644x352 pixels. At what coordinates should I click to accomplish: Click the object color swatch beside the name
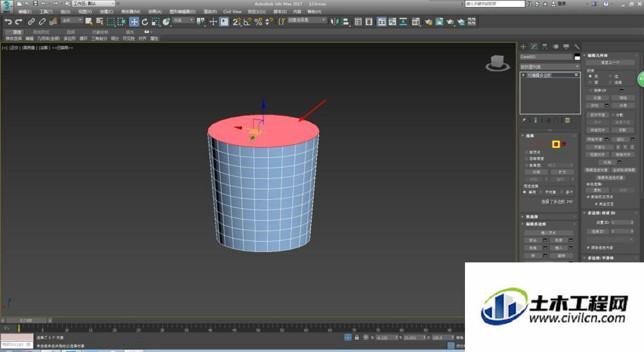coord(577,57)
